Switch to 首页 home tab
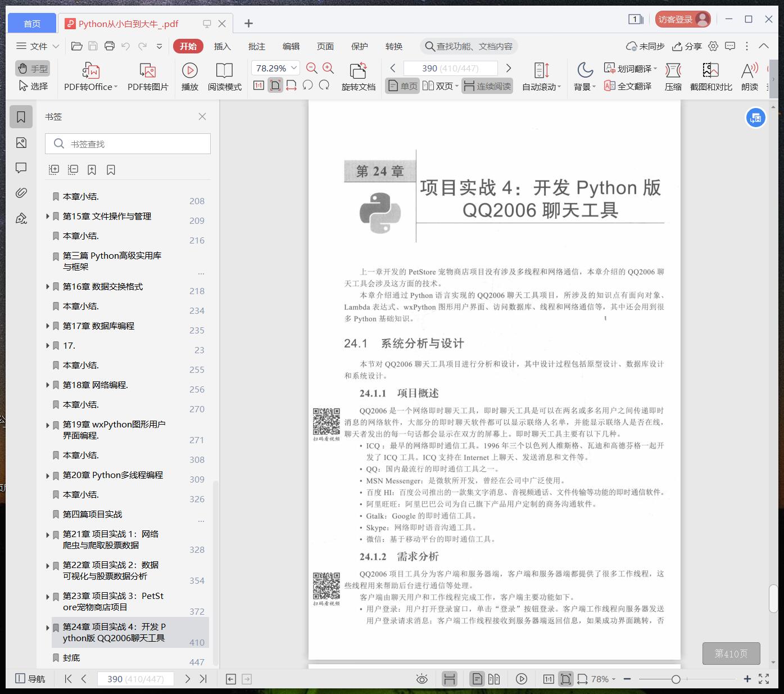The image size is (784, 694). [32, 23]
